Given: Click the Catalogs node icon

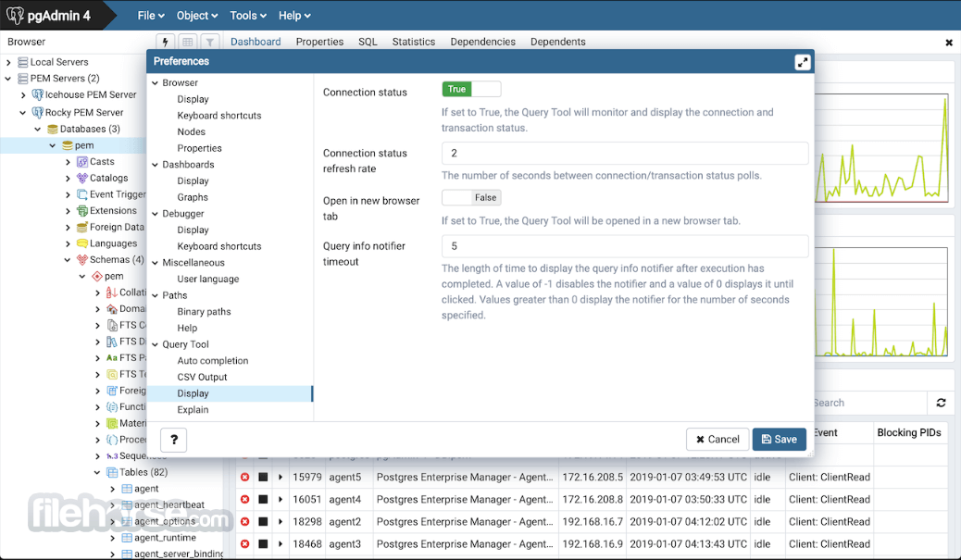Looking at the screenshot, I should [x=82, y=178].
